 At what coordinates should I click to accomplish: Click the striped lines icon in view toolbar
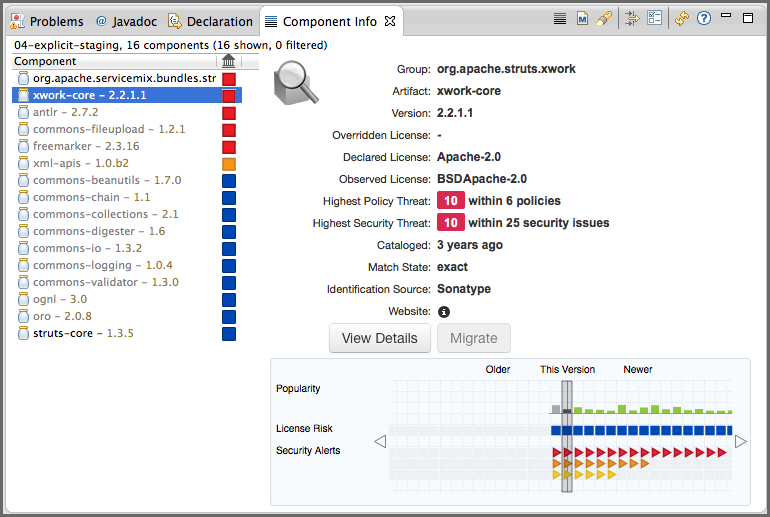coord(560,19)
